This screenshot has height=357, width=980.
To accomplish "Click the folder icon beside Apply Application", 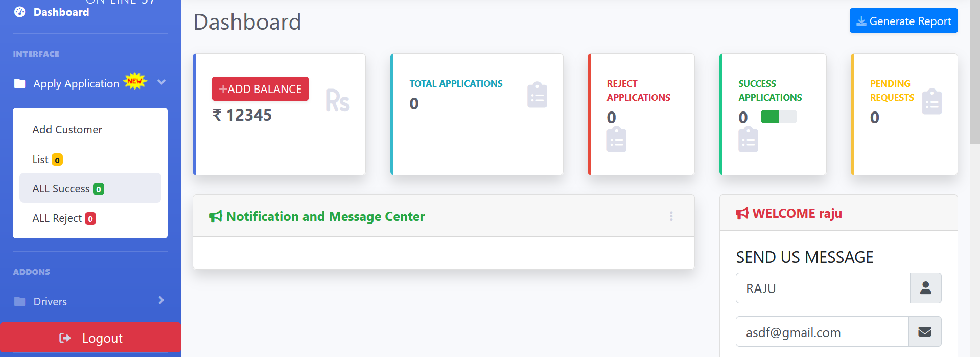I will click(20, 83).
